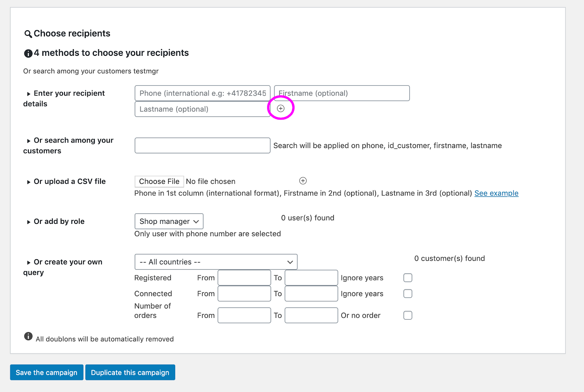
Task: Save the campaign
Action: click(47, 372)
